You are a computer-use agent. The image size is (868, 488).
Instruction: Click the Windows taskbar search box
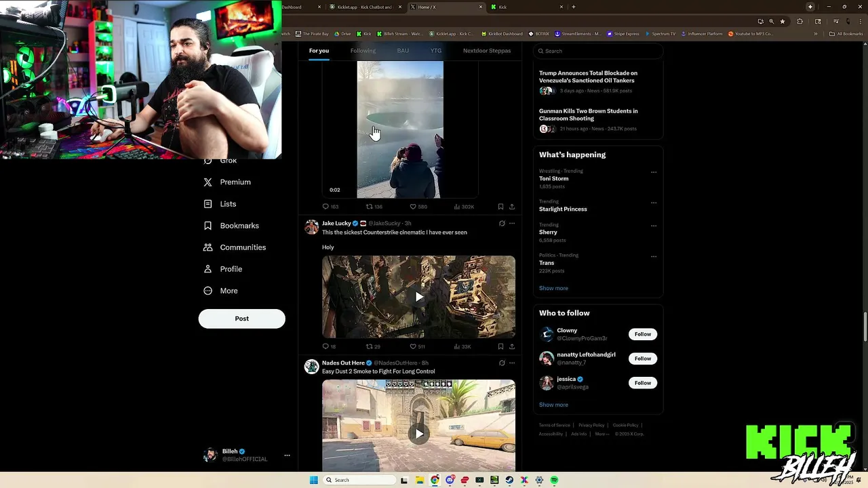click(x=359, y=480)
